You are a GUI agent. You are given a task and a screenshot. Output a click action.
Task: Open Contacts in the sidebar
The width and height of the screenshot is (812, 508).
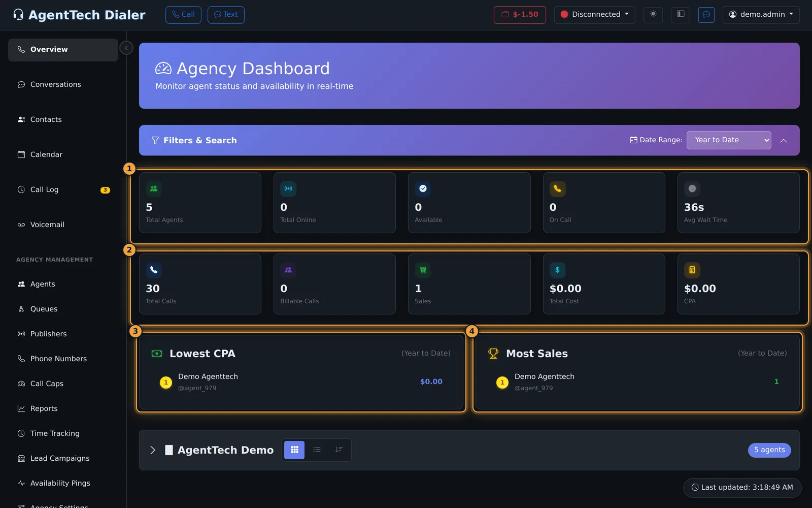pos(63,119)
